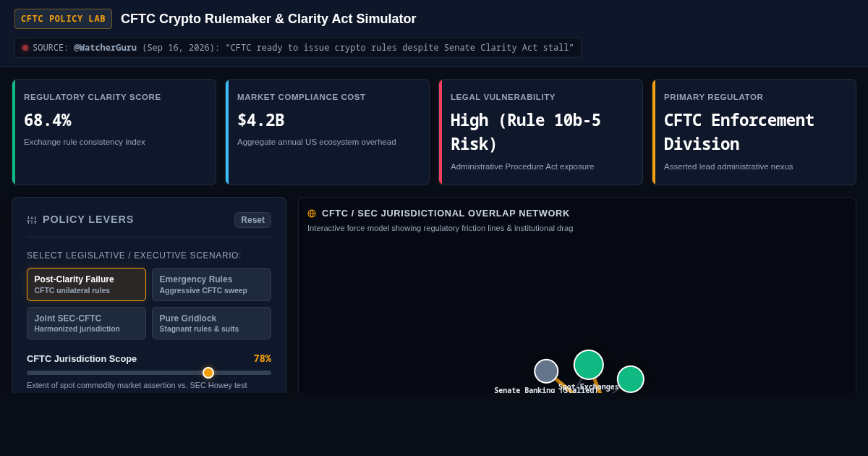Click the 68.4% Regulatory Clarity Score value
The image size is (868, 456).
point(48,120)
